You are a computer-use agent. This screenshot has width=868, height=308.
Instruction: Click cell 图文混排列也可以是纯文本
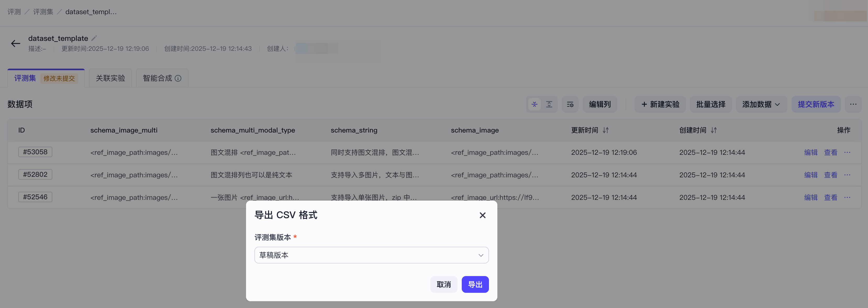tap(251, 175)
